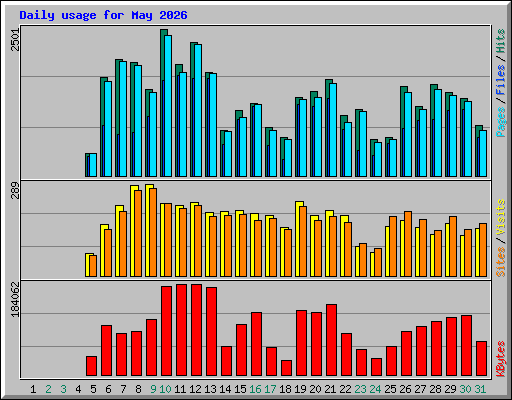The image size is (512, 400).
Task: Click day 4 on the x-axis
Action: [x=78, y=389]
